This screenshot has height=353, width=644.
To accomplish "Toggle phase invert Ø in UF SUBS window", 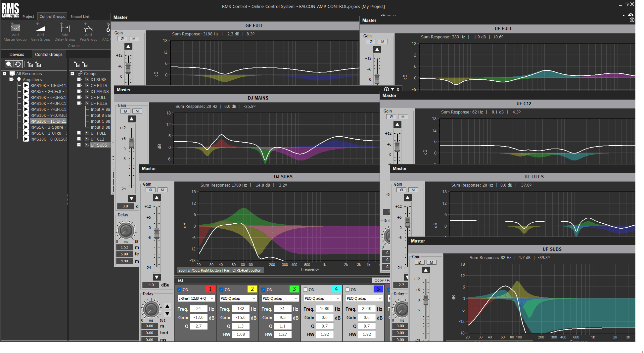I will click(x=420, y=262).
